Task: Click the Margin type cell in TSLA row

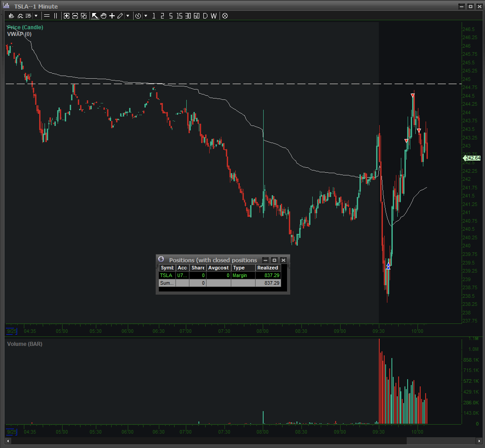Action: (243, 275)
